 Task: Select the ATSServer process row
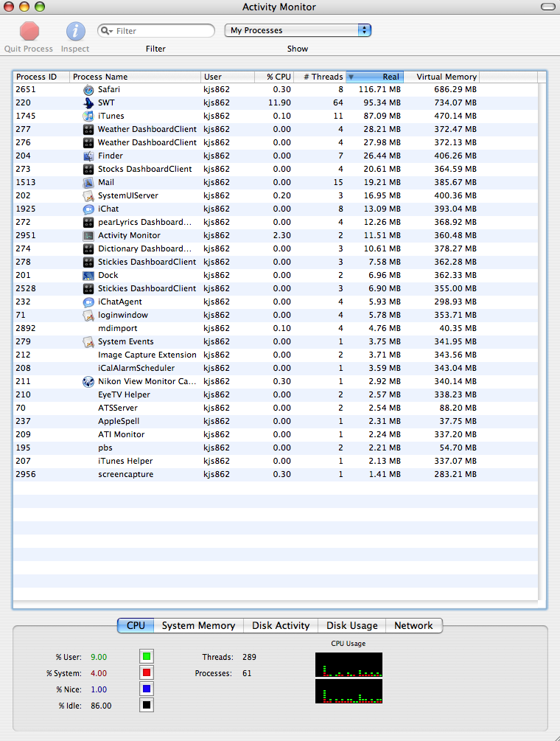point(276,408)
